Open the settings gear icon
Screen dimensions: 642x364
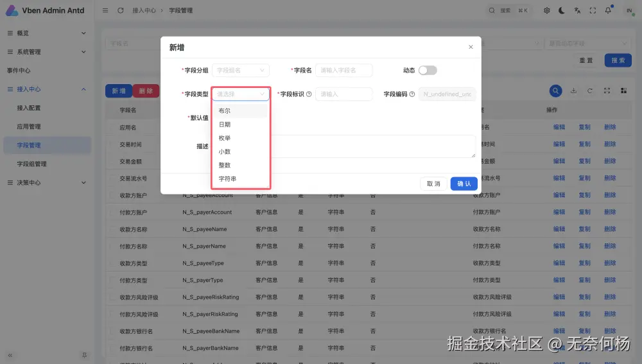coord(546,10)
